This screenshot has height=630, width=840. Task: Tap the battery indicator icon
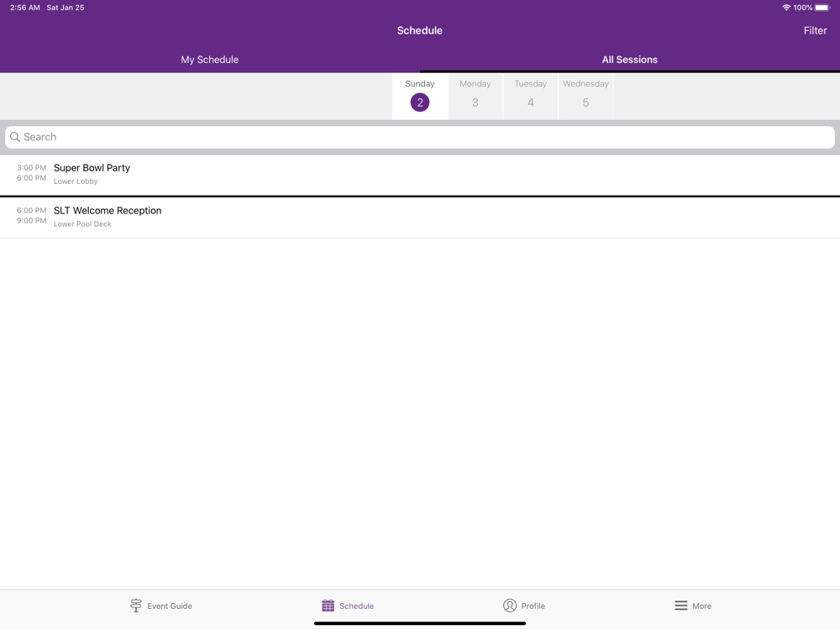coord(822,8)
